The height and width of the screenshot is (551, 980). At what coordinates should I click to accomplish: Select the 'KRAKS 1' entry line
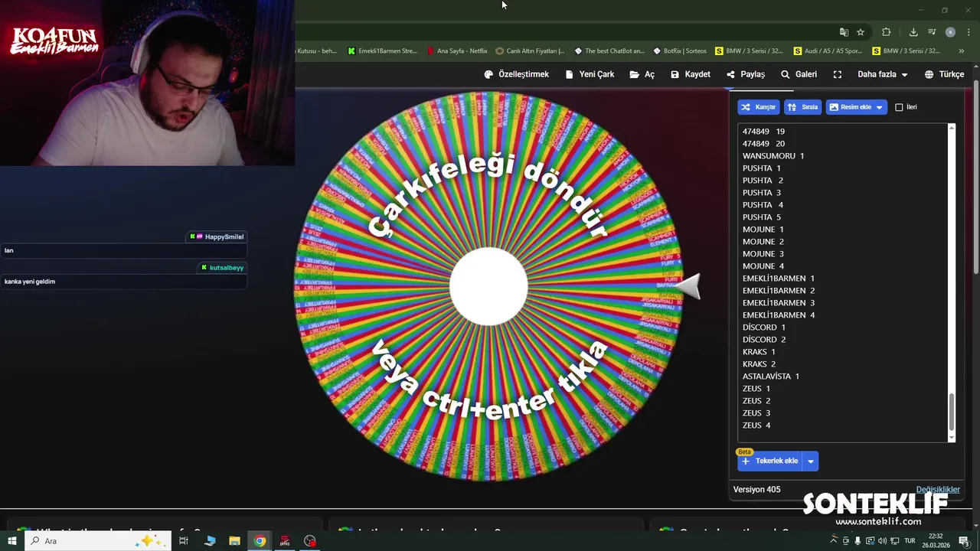759,352
